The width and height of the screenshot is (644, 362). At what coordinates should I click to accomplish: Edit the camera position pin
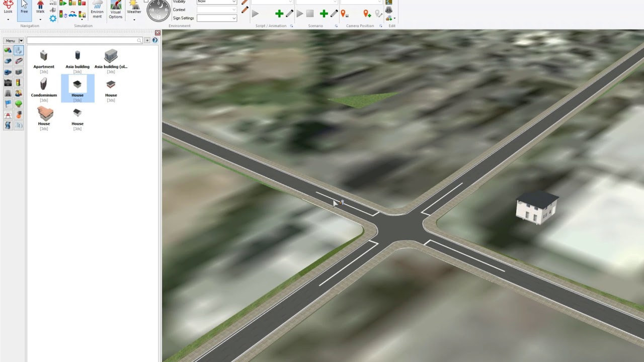pyautogui.click(x=378, y=14)
